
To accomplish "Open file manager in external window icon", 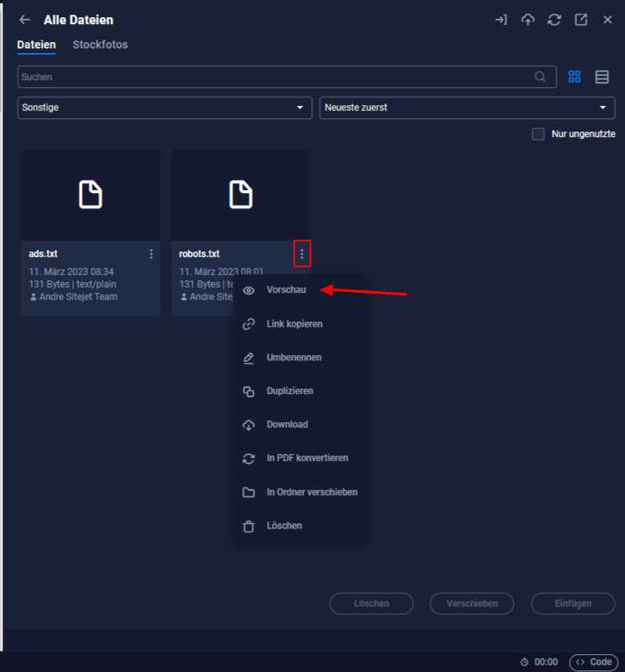I will pyautogui.click(x=581, y=20).
